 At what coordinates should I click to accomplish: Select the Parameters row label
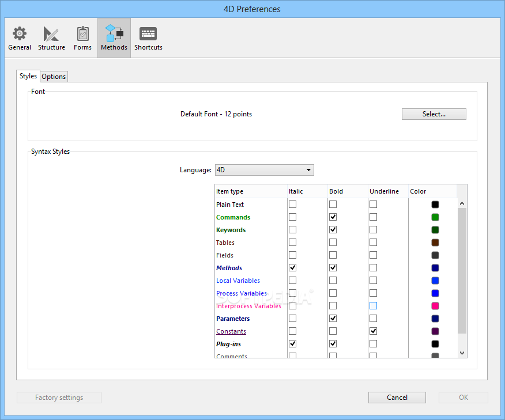pyautogui.click(x=233, y=319)
